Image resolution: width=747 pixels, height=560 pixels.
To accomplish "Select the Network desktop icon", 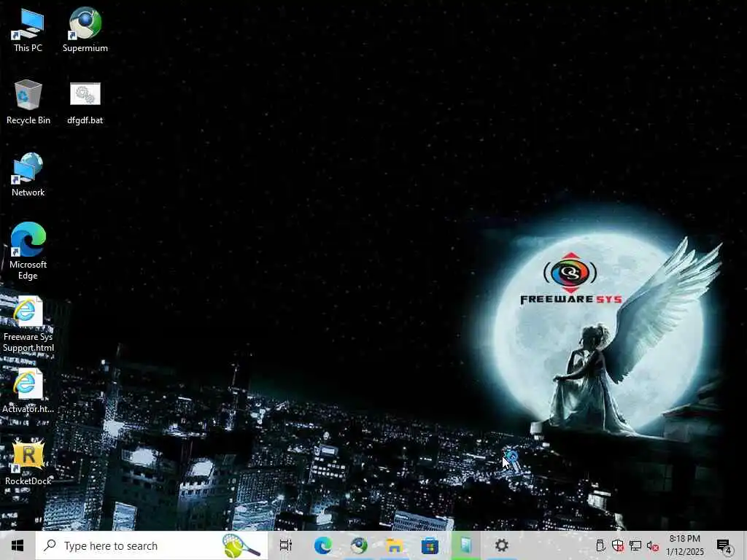I will pos(28,174).
